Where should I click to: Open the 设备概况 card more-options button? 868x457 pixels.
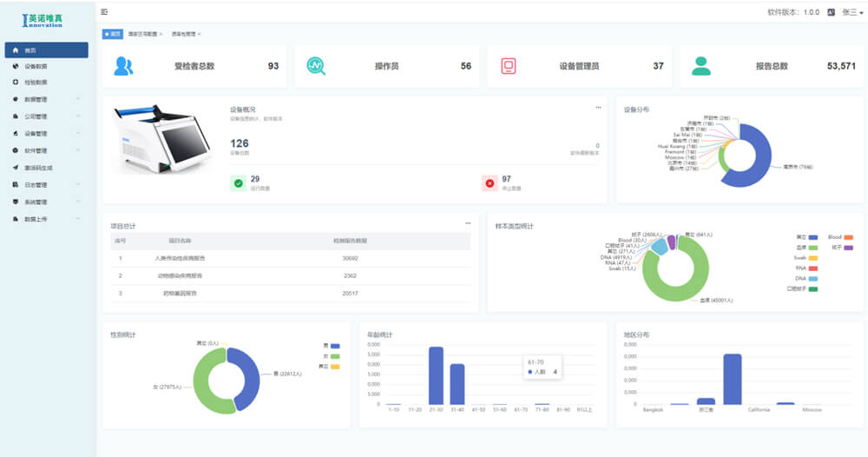[x=598, y=108]
